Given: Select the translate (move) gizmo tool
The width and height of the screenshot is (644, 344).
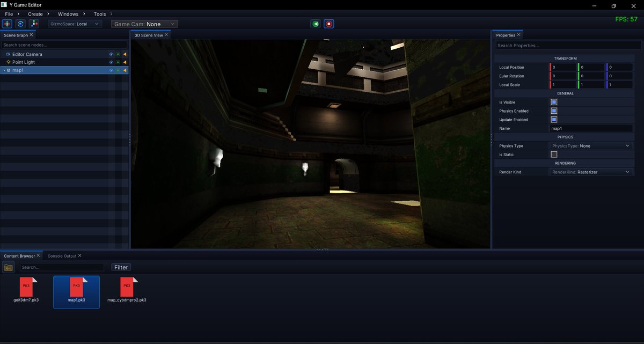Looking at the screenshot, I should 7,24.
